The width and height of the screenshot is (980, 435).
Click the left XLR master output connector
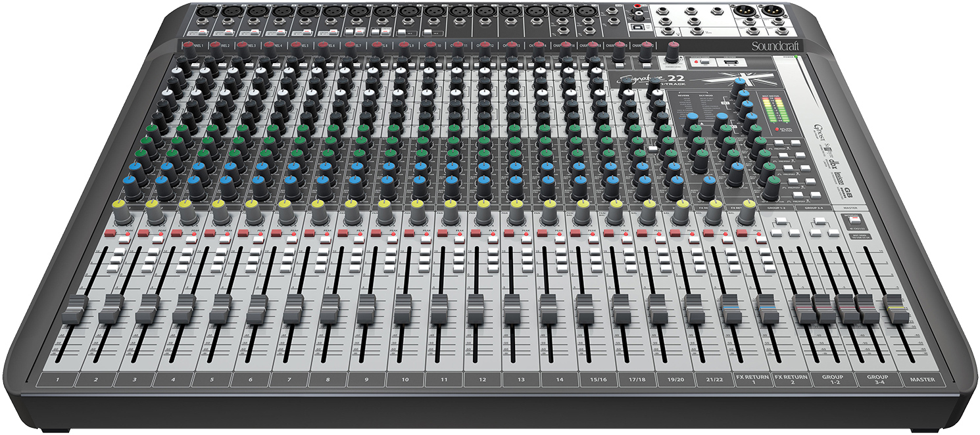point(744,12)
